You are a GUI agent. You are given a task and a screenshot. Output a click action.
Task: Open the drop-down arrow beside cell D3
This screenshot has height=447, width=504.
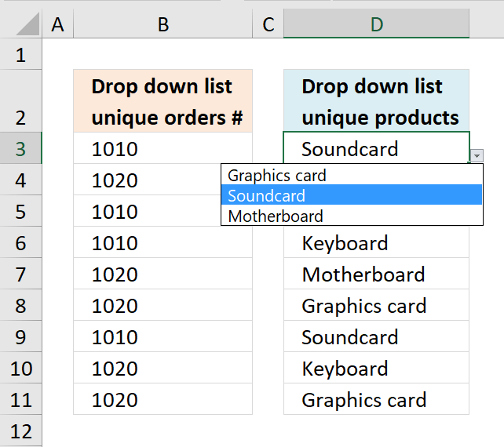coord(477,156)
